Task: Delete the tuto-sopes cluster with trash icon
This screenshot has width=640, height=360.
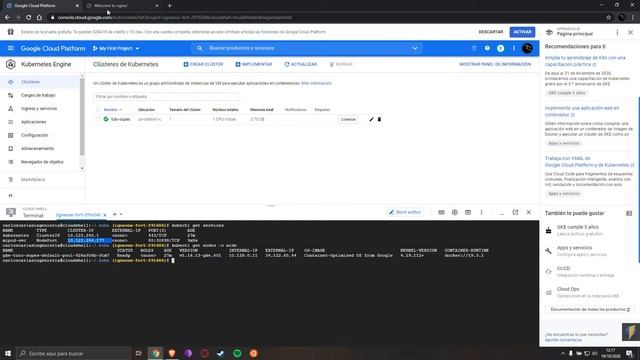Action: coord(380,119)
